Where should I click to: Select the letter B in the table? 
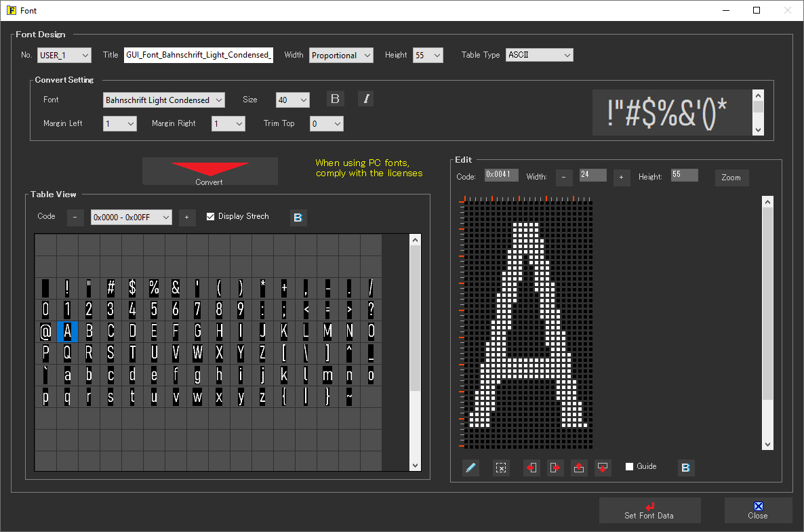click(x=89, y=331)
